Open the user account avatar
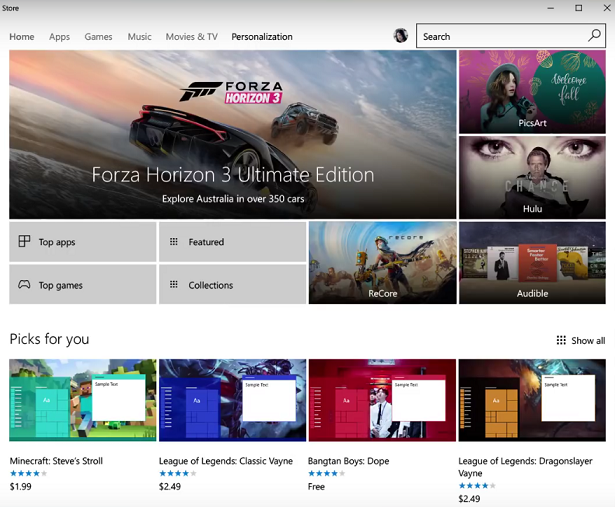This screenshot has width=615, height=507. 400,36
